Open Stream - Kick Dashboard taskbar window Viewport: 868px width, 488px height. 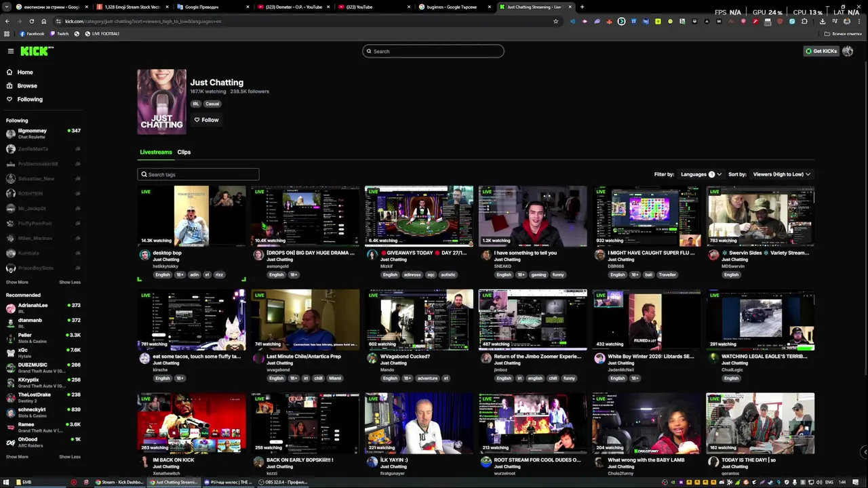[x=119, y=482]
